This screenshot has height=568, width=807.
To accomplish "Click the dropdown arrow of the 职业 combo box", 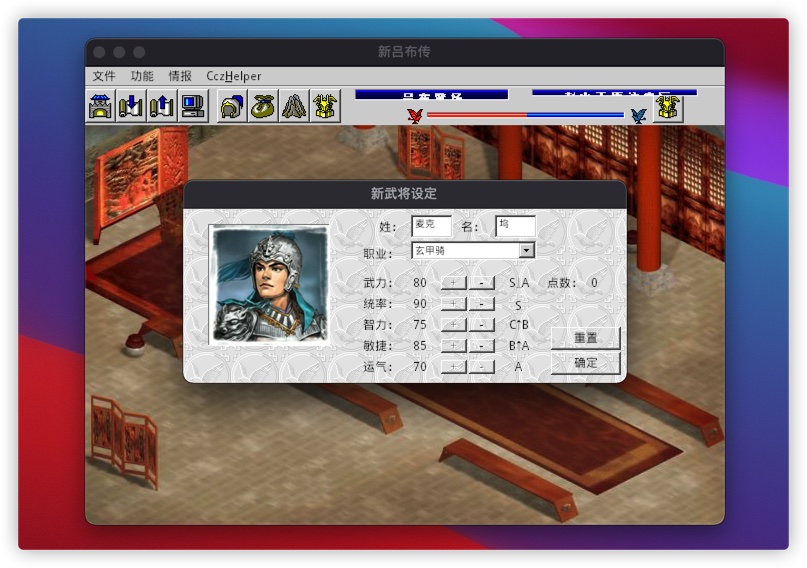I will (x=526, y=251).
